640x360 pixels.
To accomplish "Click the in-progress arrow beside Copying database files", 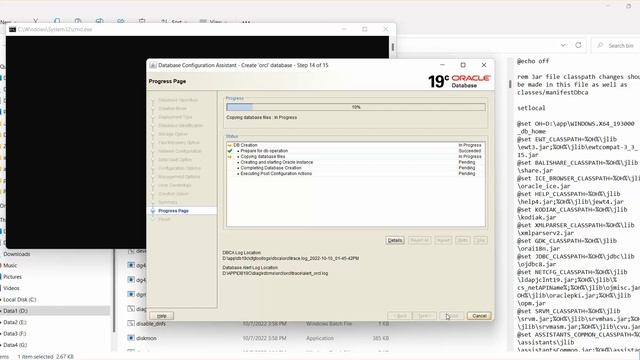I will coord(230,157).
